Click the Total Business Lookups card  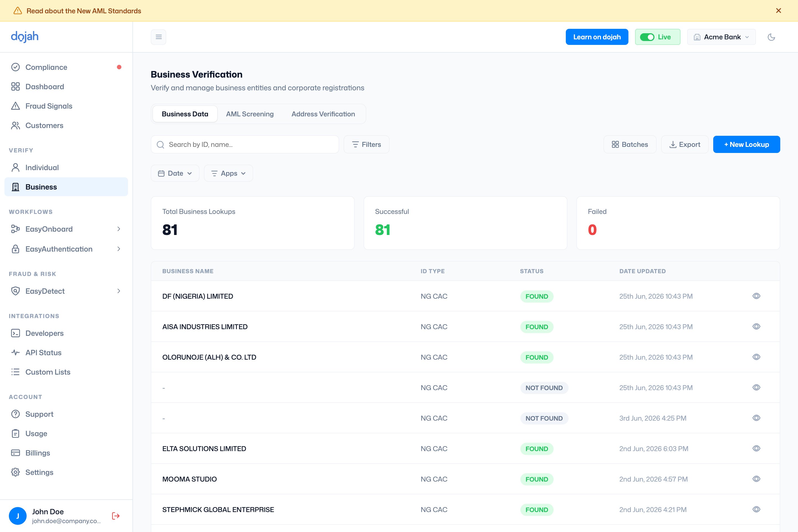[252, 223]
